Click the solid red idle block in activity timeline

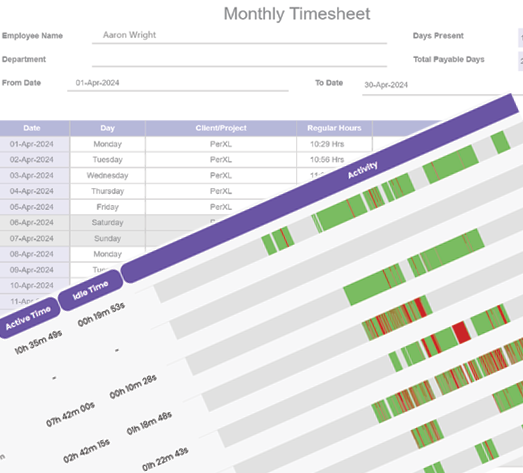pyautogui.click(x=462, y=332)
